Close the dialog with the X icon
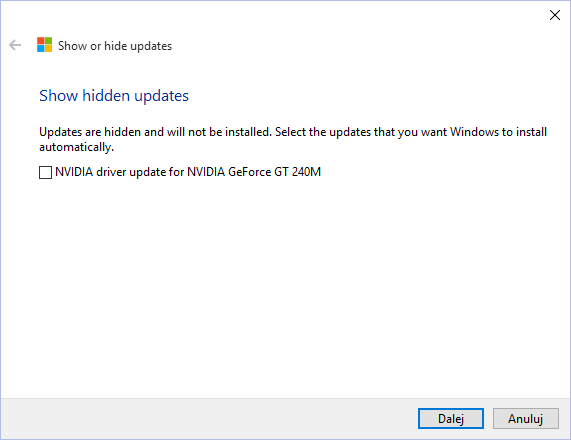The width and height of the screenshot is (571, 440). (555, 15)
